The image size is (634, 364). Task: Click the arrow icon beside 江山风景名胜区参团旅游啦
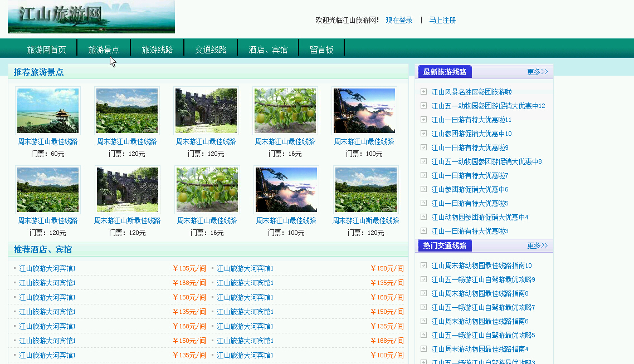pos(423,92)
